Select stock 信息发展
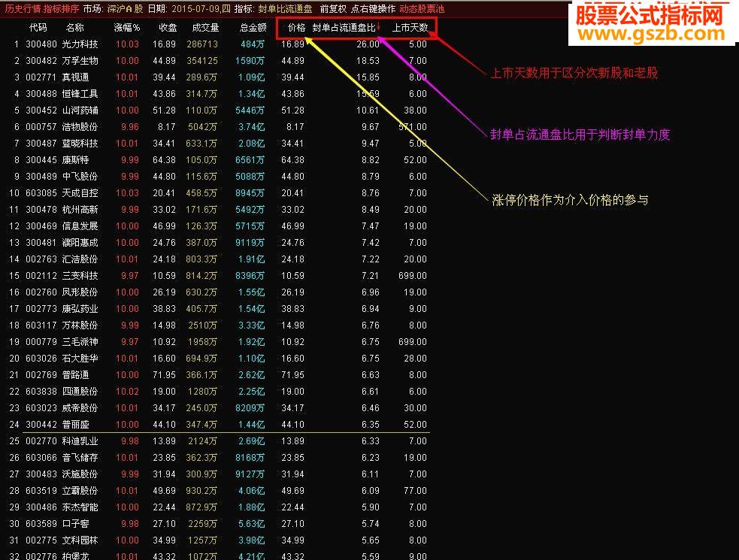The height and width of the screenshot is (560, 739). click(80, 226)
